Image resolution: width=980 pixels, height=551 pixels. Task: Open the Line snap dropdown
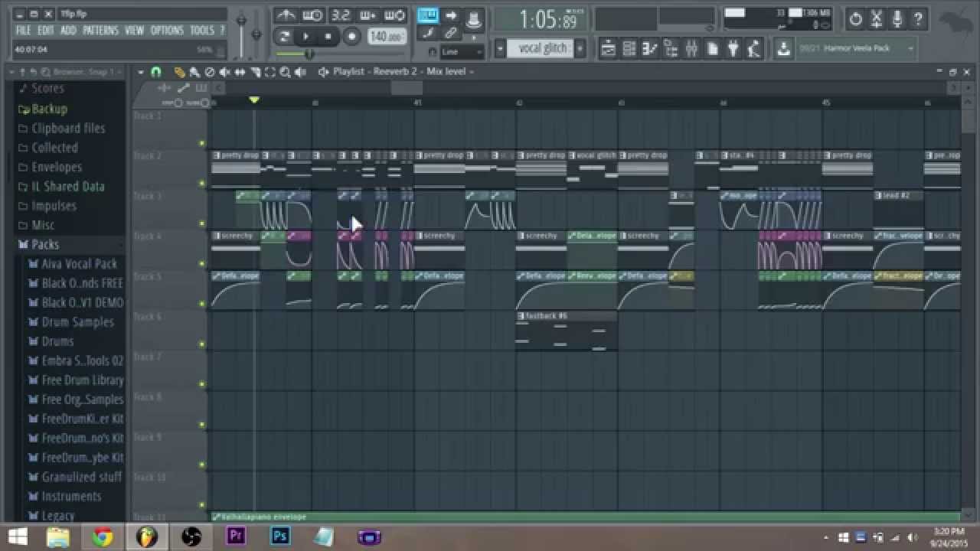462,52
